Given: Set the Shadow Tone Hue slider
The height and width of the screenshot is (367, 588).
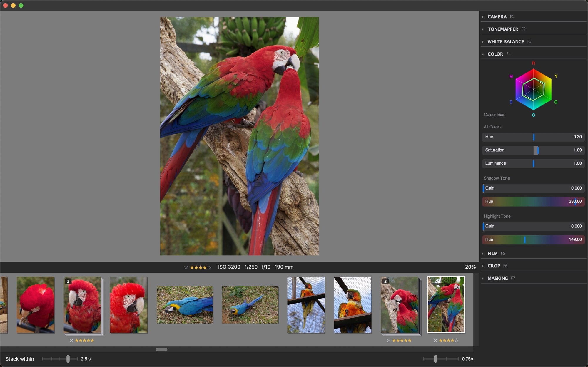Looking at the screenshot, I should (x=533, y=202).
